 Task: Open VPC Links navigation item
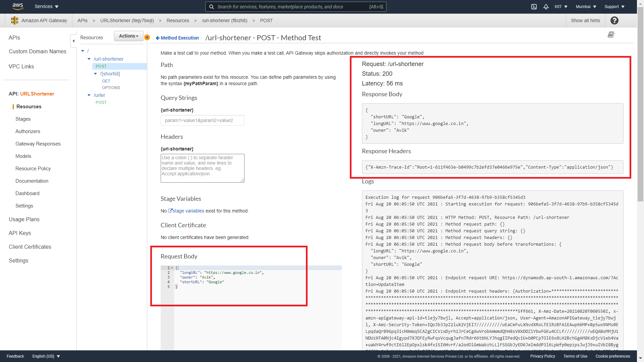pos(21,66)
